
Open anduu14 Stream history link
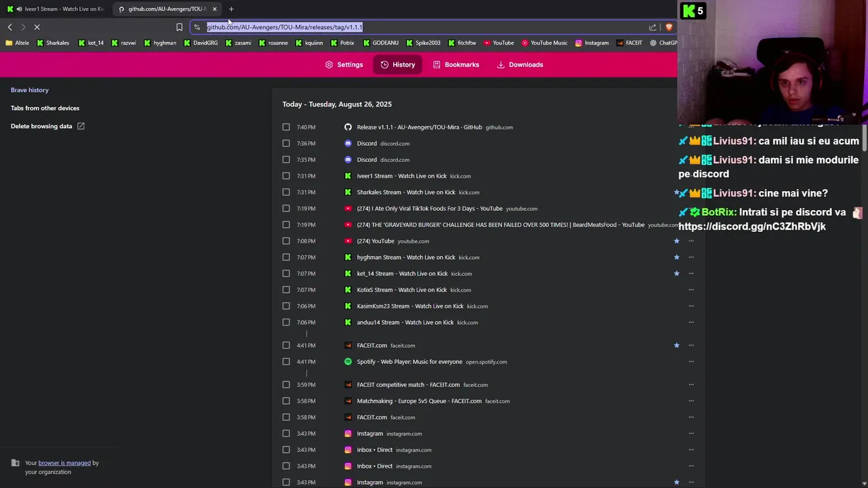pos(406,323)
